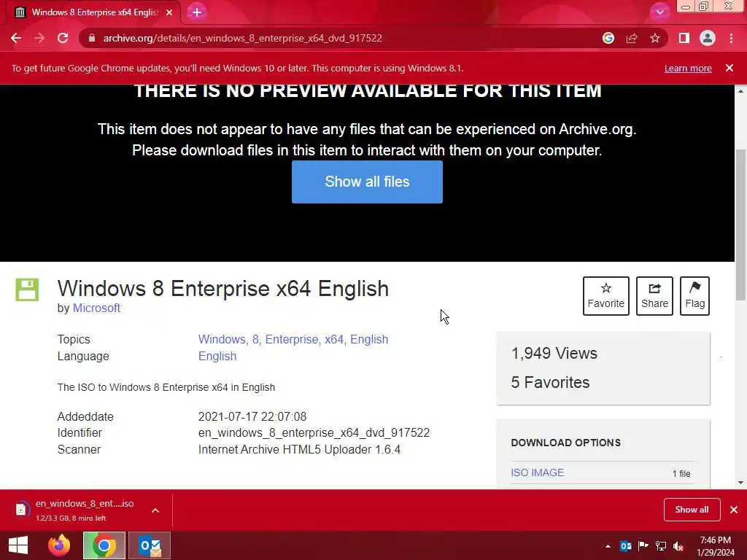Click the 1,949 Views text
The width and height of the screenshot is (747, 560).
[x=554, y=354]
